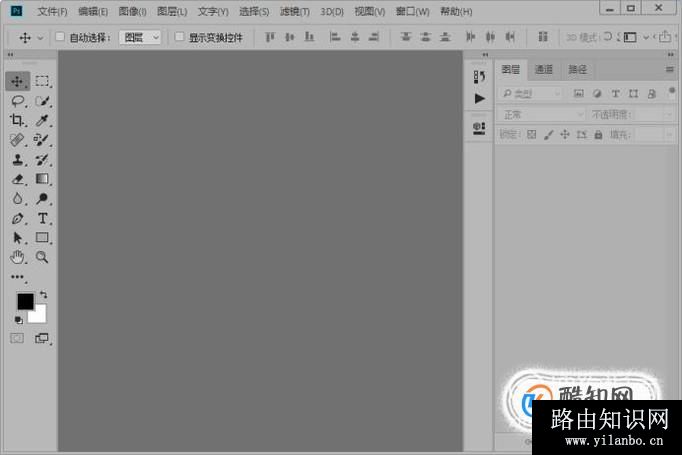Open the Edit Toolbar three-dots button
The height and width of the screenshot is (455, 682).
click(x=17, y=277)
